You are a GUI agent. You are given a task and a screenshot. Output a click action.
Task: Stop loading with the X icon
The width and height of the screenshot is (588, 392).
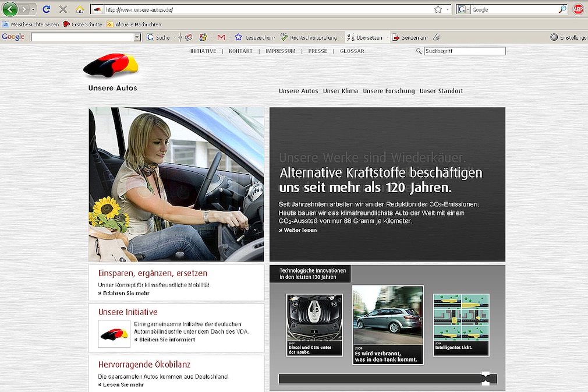coord(63,9)
